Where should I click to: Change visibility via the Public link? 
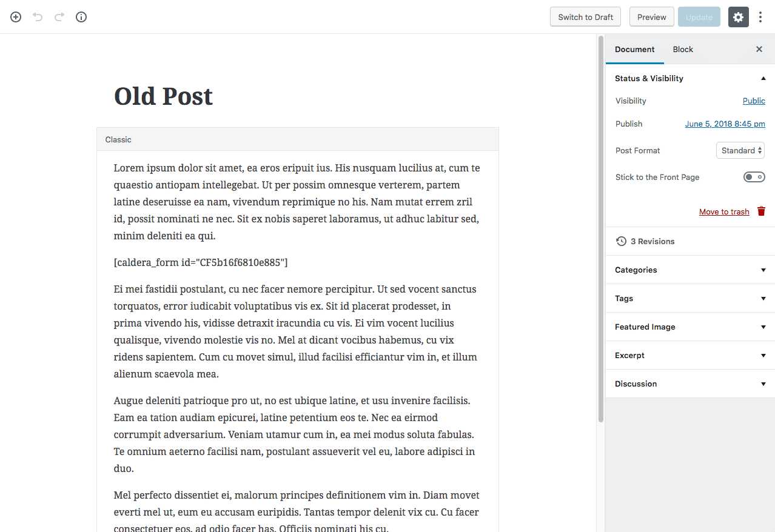point(754,101)
